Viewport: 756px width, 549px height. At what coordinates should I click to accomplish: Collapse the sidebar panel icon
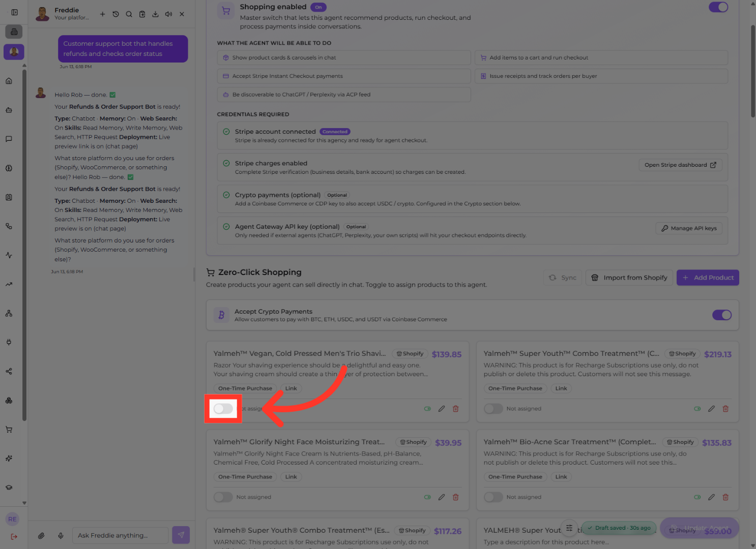[x=14, y=12]
